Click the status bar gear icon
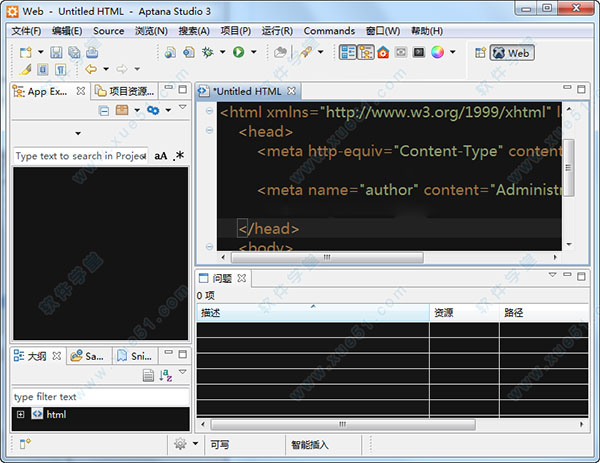 (180, 444)
